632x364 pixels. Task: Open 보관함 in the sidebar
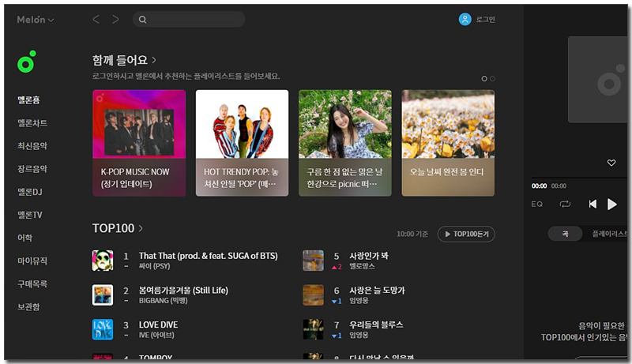pos(28,306)
